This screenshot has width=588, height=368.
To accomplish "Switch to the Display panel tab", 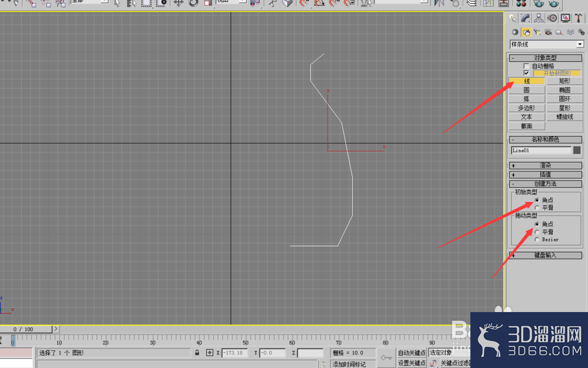I will (x=565, y=18).
